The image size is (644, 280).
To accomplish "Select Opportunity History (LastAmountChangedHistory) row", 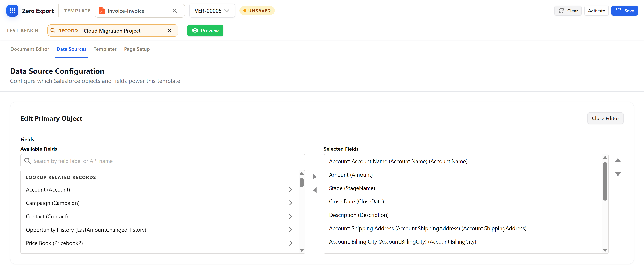I will coord(160,230).
